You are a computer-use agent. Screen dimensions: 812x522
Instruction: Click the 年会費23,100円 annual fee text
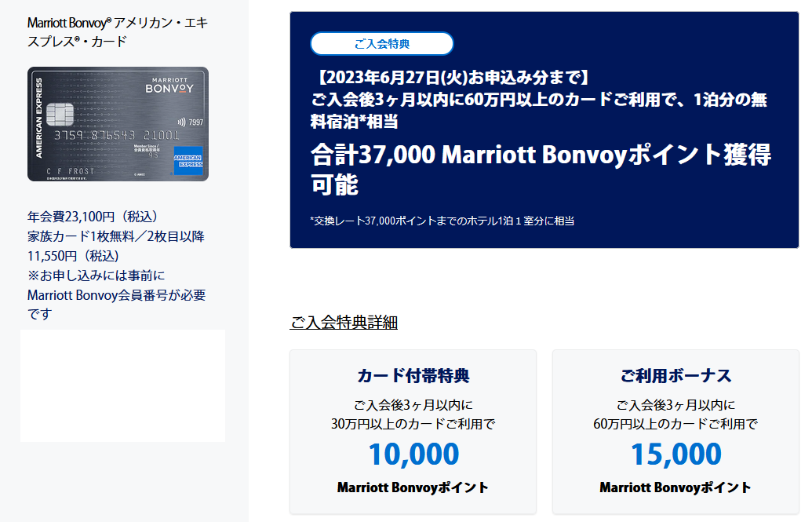click(x=93, y=217)
